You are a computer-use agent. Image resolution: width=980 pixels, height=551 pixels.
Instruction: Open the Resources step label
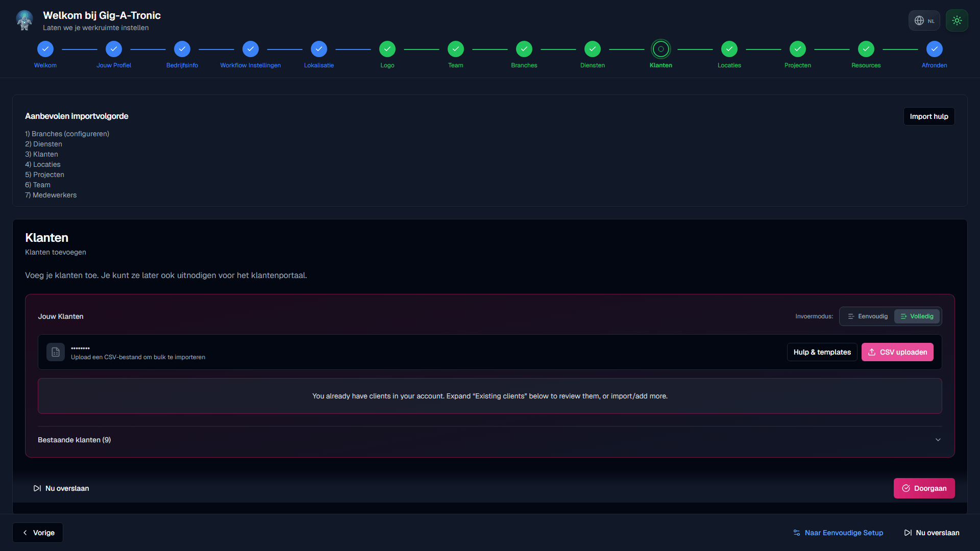[866, 65]
